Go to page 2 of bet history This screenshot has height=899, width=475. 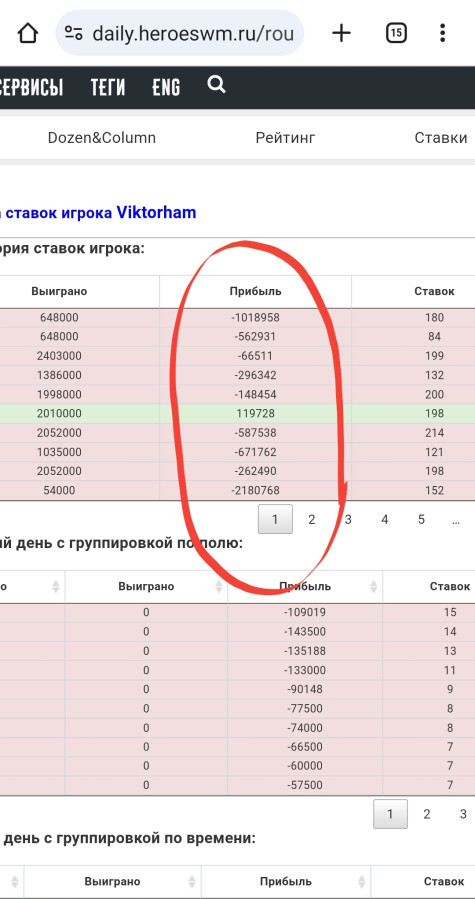click(x=312, y=519)
